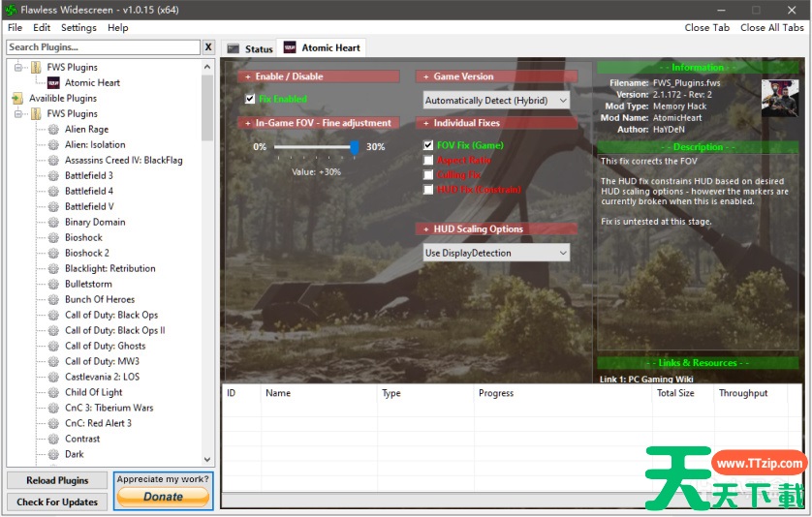
Task: Click gear icon next to Battlefield 3
Action: coord(53,176)
